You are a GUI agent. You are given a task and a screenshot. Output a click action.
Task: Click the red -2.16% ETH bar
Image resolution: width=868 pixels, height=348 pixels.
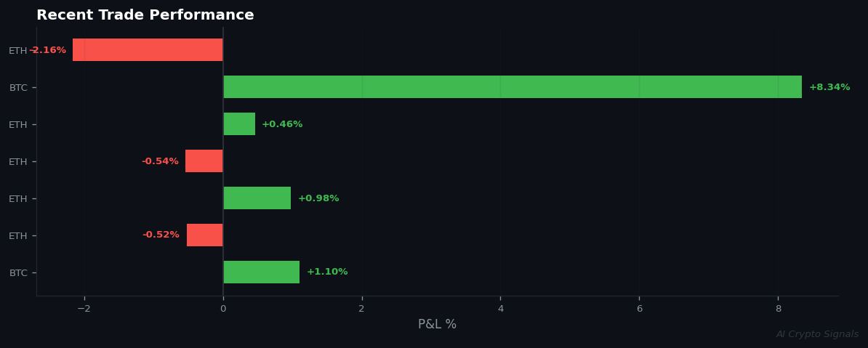148,50
